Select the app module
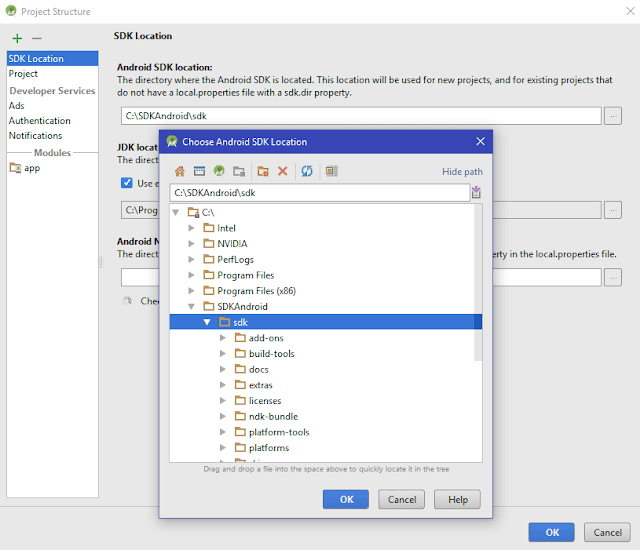Screen dimensions: 640x550 pyautogui.click(x=25, y=168)
